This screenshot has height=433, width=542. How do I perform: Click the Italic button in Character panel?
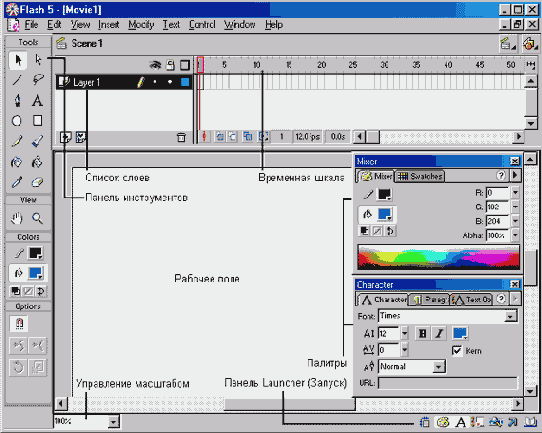[439, 333]
